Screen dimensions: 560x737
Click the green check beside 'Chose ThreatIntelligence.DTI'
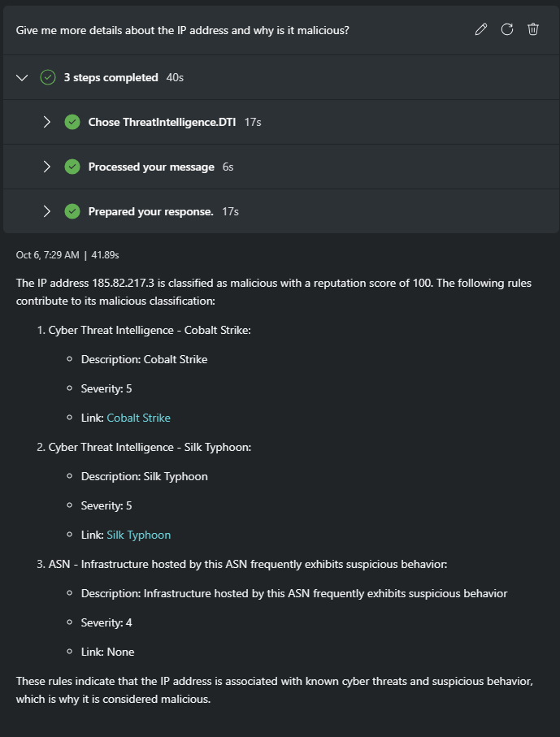point(72,122)
